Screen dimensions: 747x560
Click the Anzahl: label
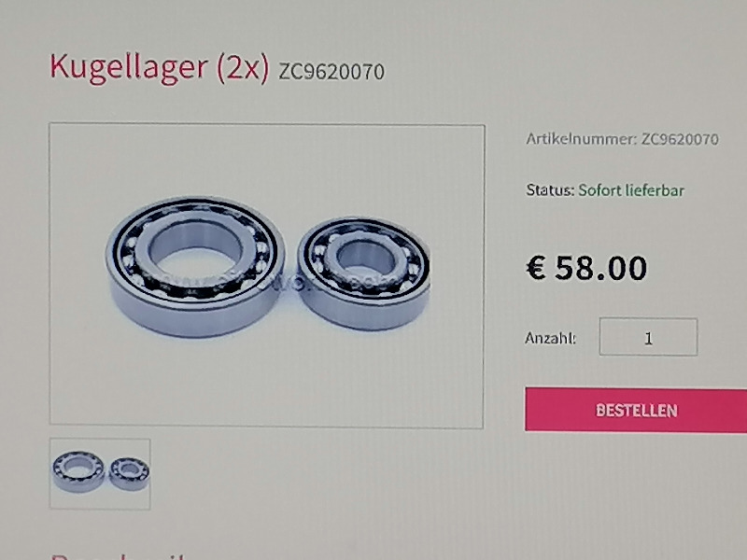pyautogui.click(x=550, y=338)
